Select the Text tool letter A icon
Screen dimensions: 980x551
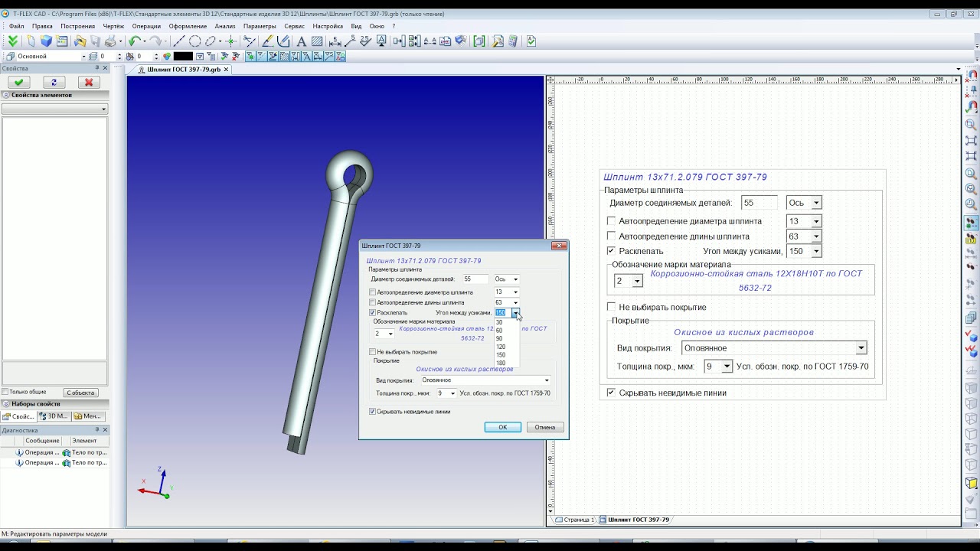coord(301,41)
